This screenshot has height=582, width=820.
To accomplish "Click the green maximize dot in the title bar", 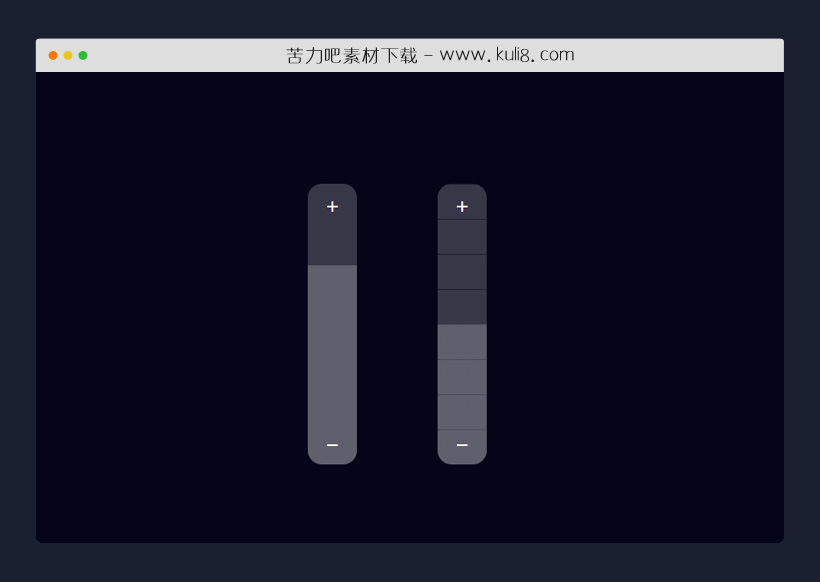I will (83, 55).
